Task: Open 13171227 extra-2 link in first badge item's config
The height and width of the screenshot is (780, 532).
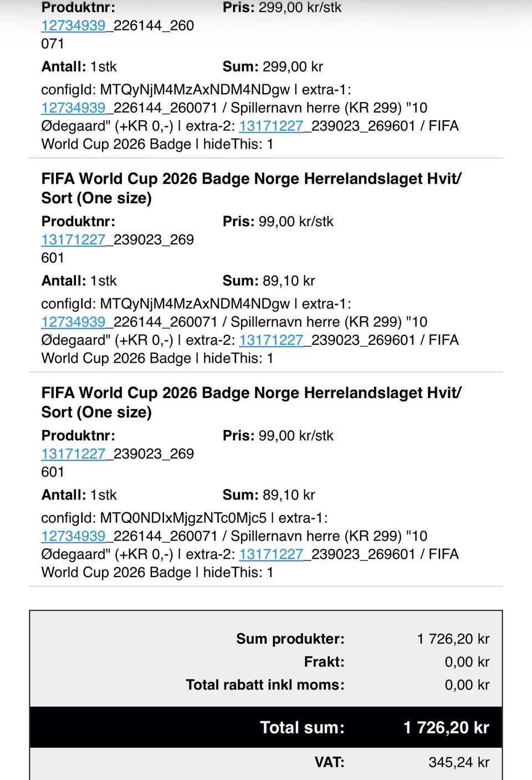Action: pyautogui.click(x=271, y=340)
